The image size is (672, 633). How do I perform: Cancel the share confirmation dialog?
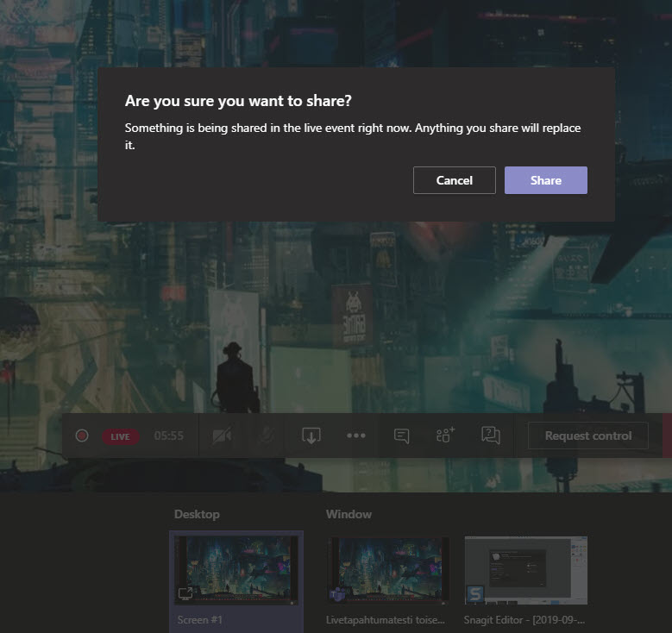coord(454,180)
